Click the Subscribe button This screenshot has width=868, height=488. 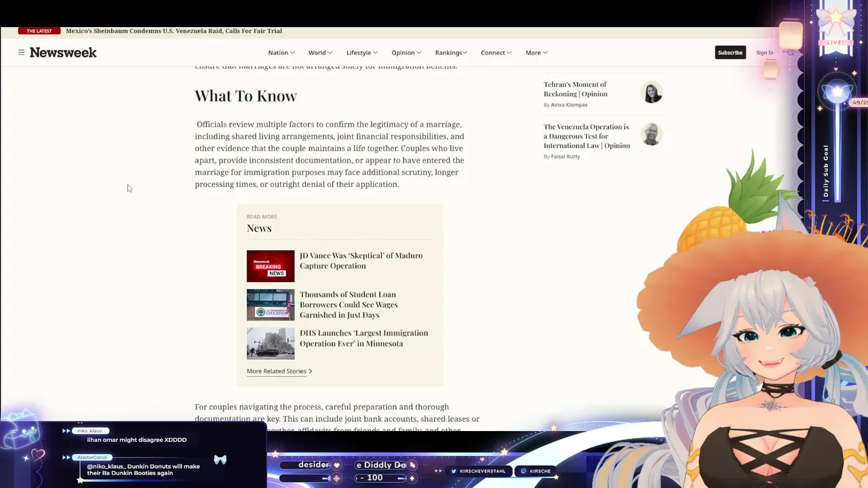click(x=730, y=52)
